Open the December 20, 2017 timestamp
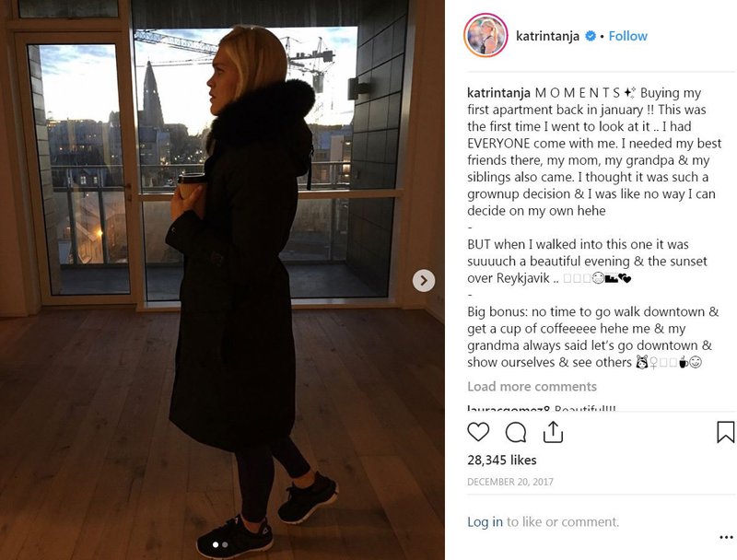This screenshot has height=560, width=737. tap(510, 482)
